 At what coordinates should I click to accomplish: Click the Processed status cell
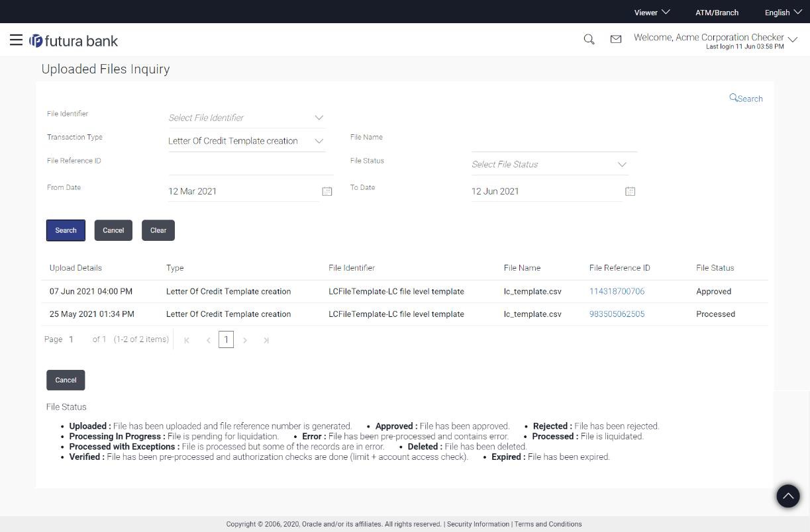tap(715, 314)
